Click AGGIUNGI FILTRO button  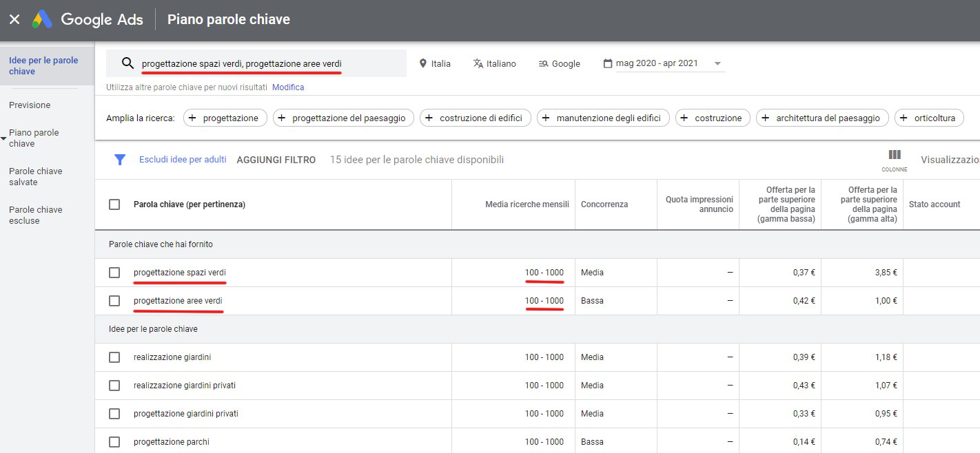[x=276, y=160]
